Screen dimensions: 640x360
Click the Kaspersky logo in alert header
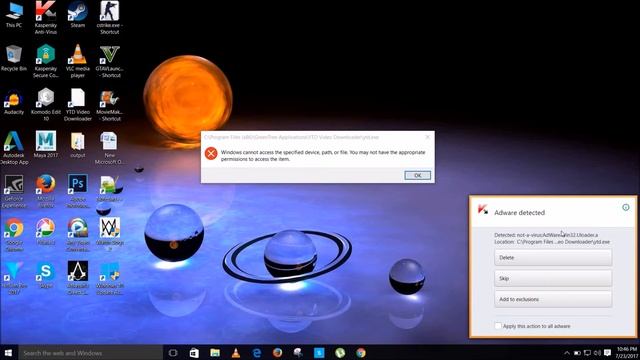click(483, 210)
